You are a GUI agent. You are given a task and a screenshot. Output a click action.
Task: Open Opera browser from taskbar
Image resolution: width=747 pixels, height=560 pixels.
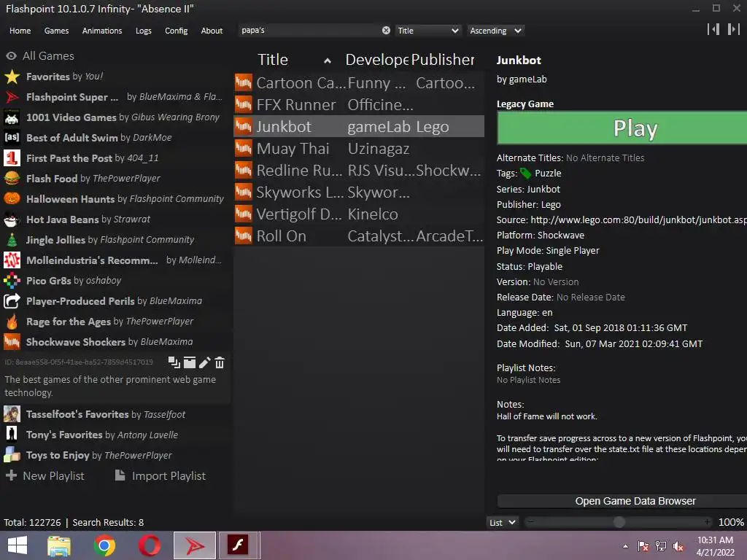150,545
